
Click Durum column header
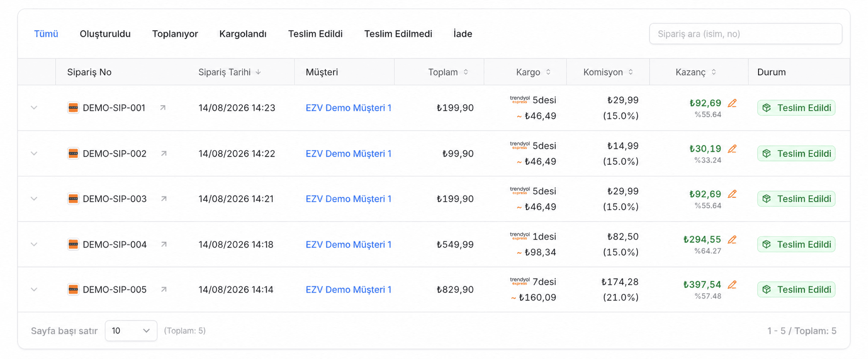click(771, 72)
